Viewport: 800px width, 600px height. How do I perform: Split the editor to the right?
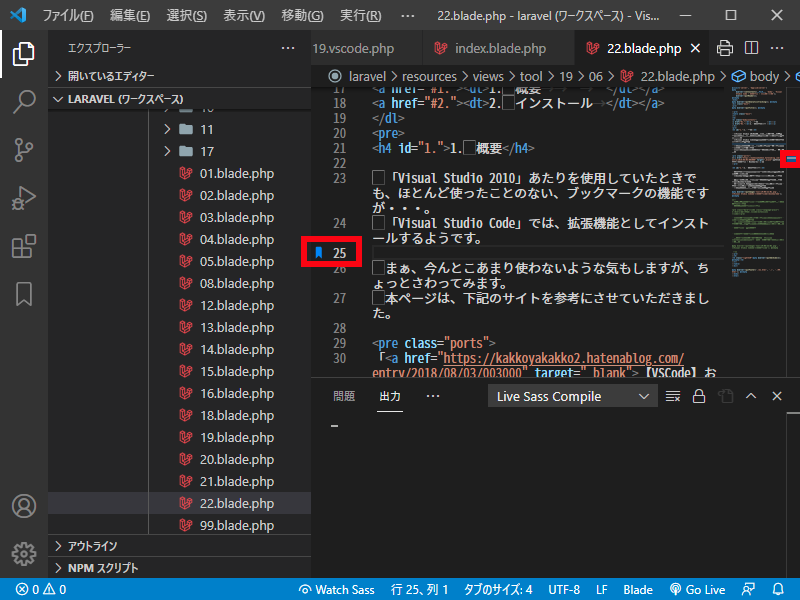tap(751, 48)
